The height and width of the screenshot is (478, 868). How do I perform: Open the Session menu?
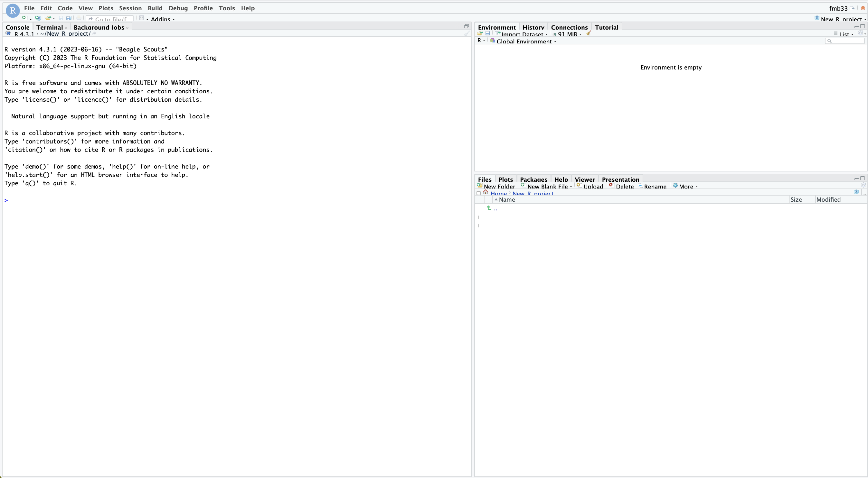click(x=130, y=8)
